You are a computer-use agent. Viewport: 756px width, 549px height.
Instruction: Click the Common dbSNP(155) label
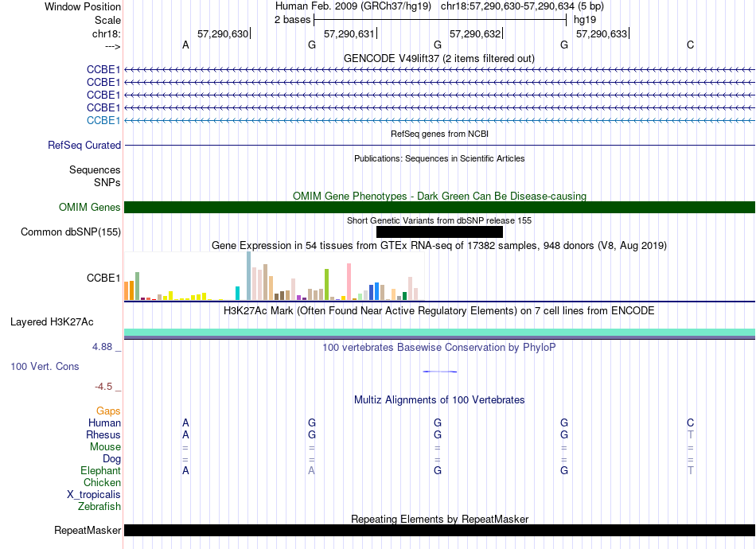tap(71, 232)
